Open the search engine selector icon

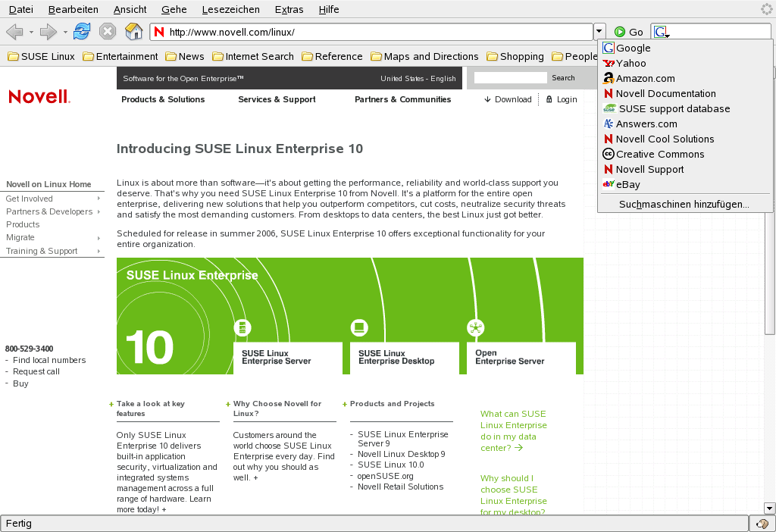pyautogui.click(x=662, y=32)
